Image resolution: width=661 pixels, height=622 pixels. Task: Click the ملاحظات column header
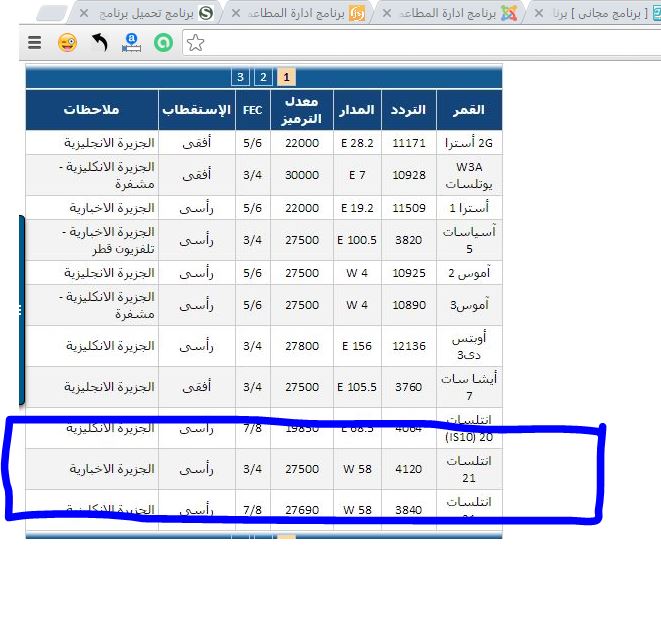pyautogui.click(x=92, y=110)
